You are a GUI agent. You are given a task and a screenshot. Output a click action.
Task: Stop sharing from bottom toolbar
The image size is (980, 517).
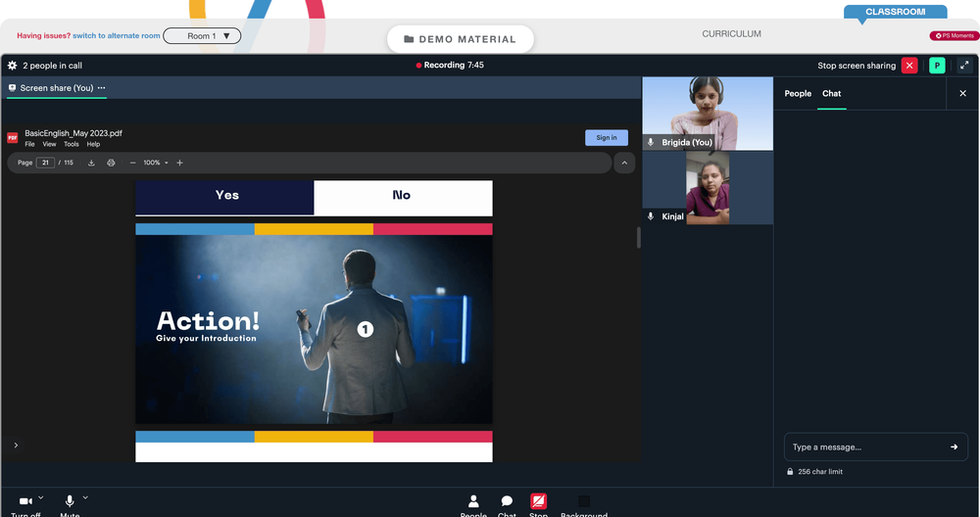coord(538,506)
